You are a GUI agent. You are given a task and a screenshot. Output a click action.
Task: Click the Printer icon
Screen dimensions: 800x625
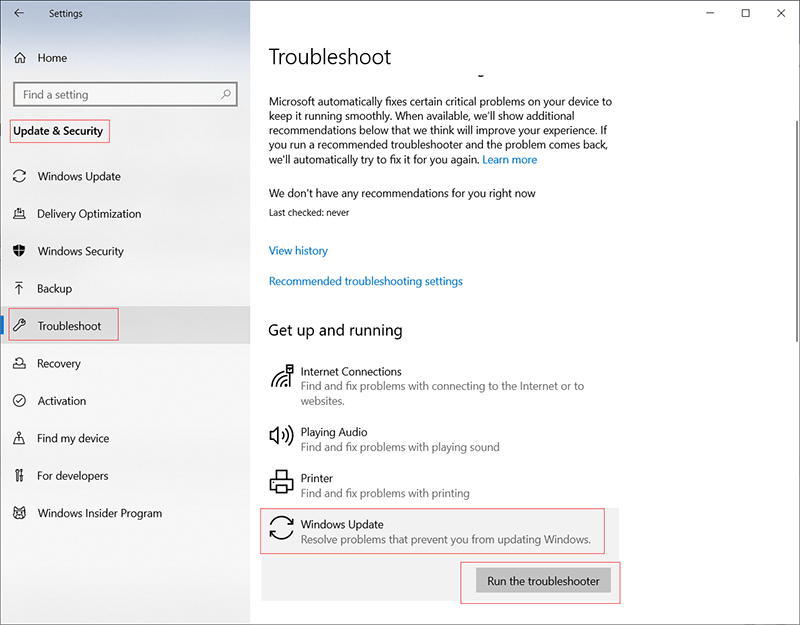pos(281,482)
